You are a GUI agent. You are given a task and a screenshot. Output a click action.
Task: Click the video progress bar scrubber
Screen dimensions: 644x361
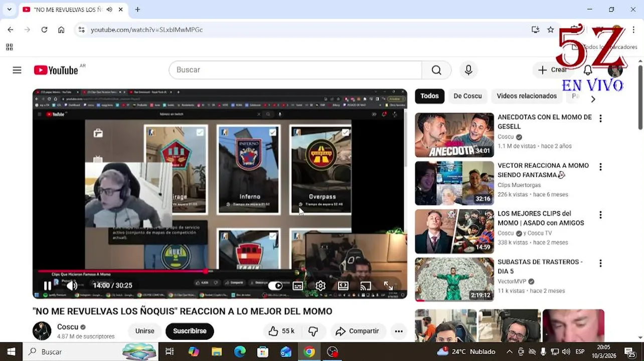pyautogui.click(x=205, y=271)
